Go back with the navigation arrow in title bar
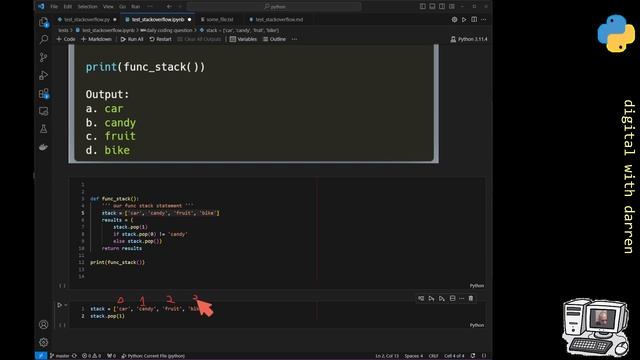The height and width of the screenshot is (360, 640). (x=169, y=7)
